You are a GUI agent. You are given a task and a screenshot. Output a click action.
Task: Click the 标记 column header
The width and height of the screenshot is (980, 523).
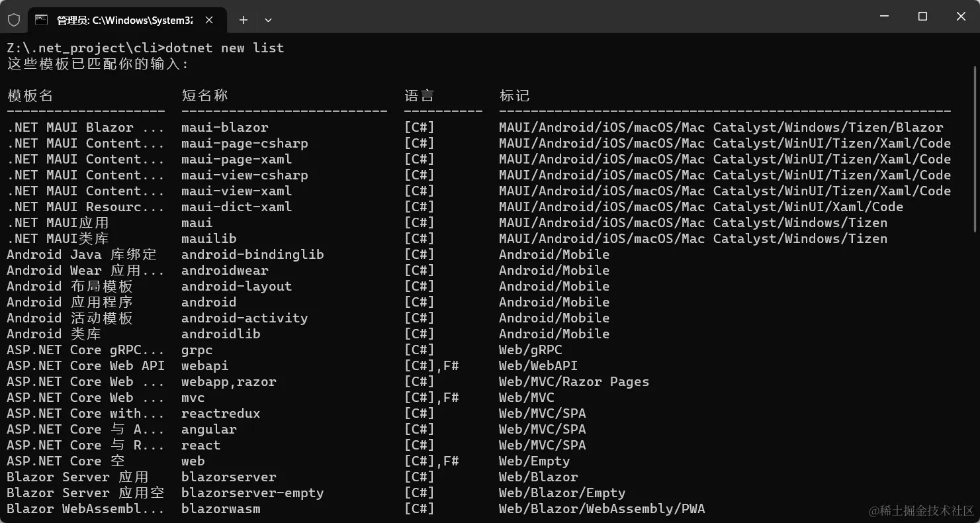pyautogui.click(x=514, y=95)
